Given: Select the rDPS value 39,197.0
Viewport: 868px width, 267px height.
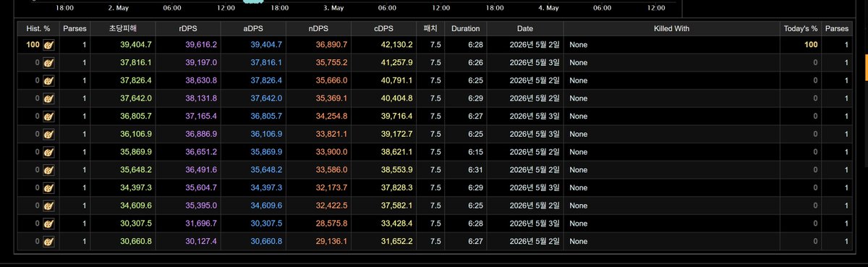Looking at the screenshot, I should tap(202, 63).
